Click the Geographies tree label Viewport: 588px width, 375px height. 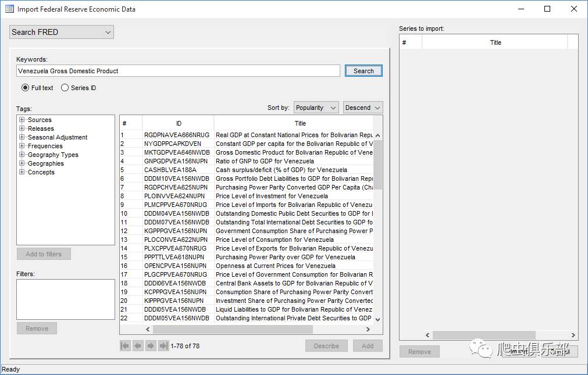[x=46, y=163]
